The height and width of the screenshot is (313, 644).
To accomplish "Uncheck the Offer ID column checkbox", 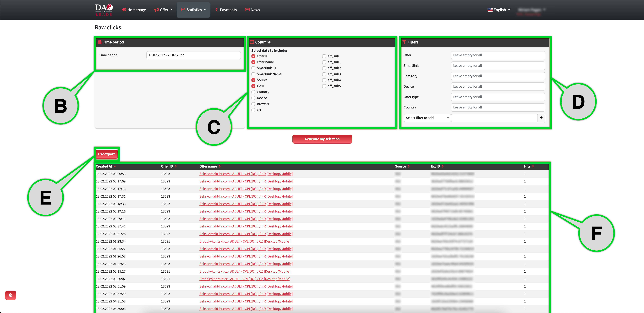I will click(253, 56).
